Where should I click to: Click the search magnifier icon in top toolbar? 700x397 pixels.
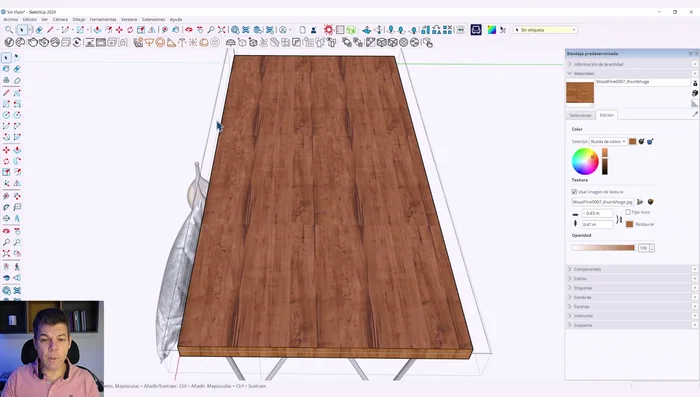point(9,30)
